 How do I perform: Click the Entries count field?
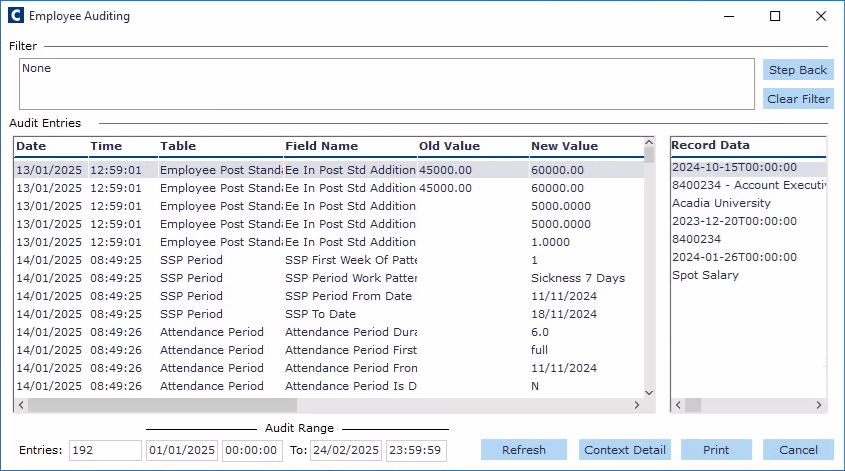coord(105,450)
